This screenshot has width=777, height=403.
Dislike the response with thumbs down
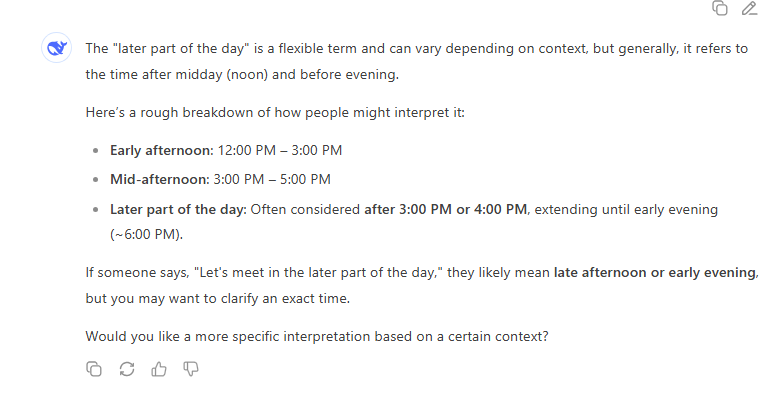(191, 369)
